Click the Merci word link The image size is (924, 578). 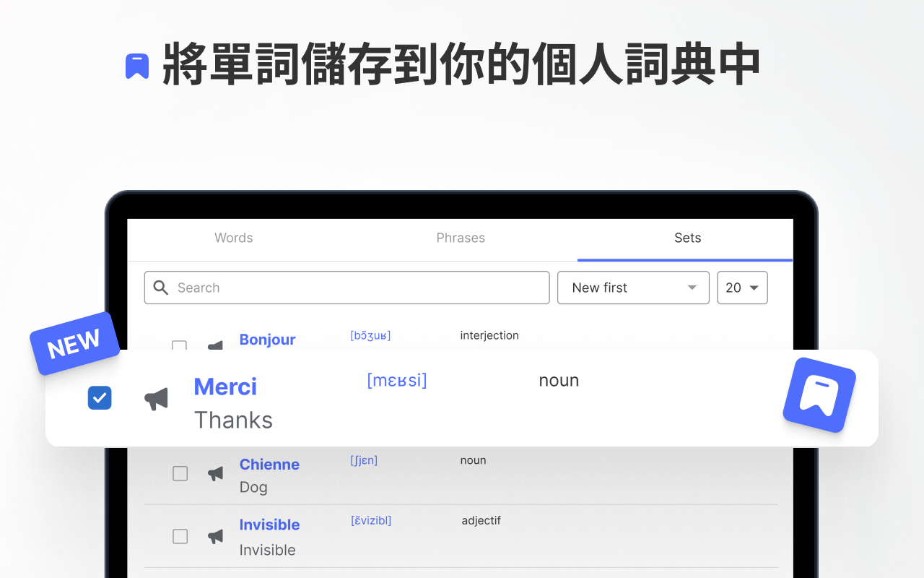click(x=225, y=387)
